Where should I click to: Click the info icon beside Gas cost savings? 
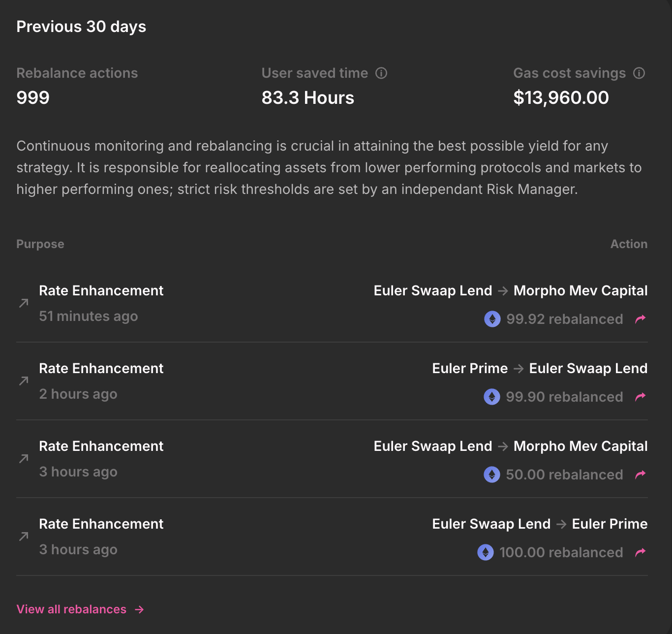click(x=639, y=73)
